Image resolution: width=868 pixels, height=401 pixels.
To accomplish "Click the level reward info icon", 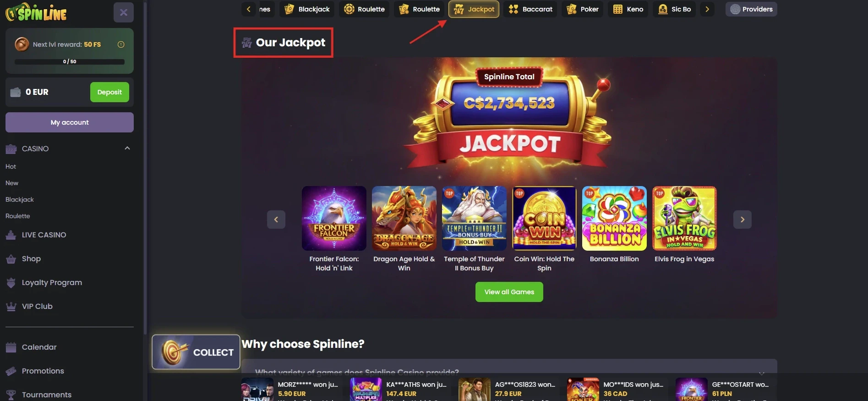I will click(121, 44).
